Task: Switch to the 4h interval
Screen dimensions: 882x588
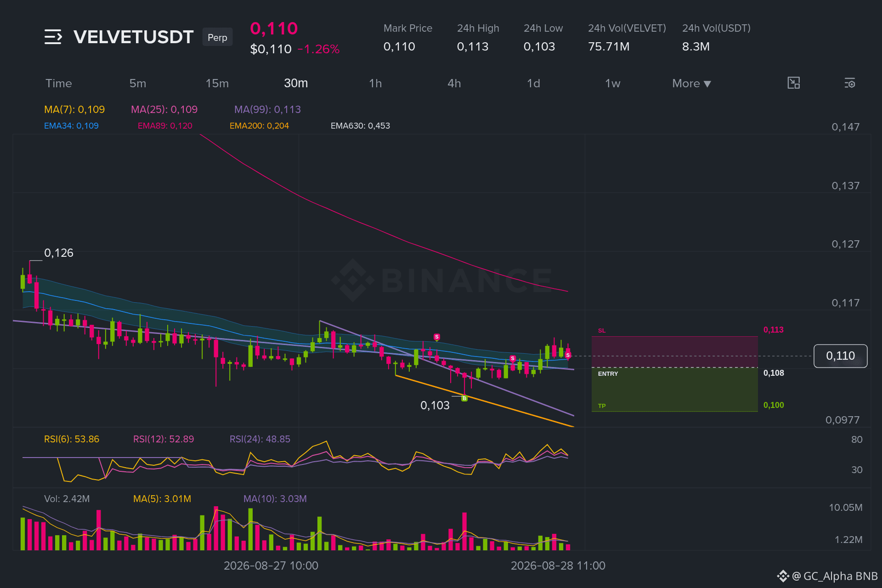Action: pos(454,83)
